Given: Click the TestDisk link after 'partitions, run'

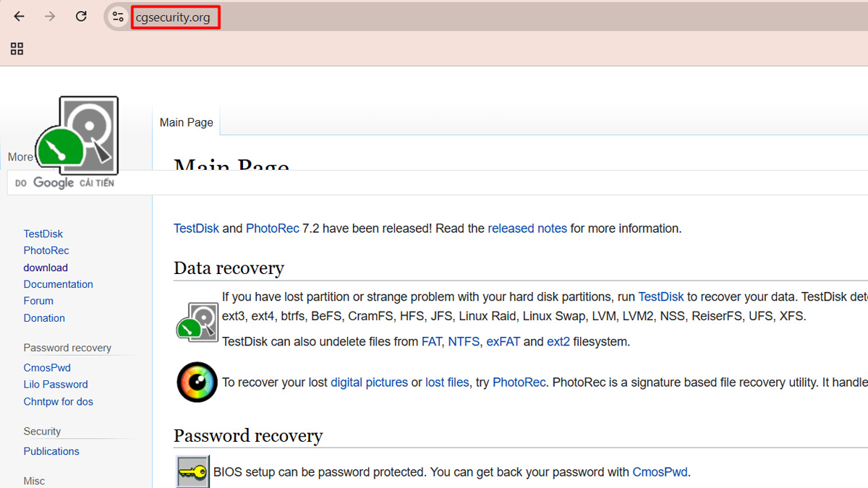Looking at the screenshot, I should [661, 296].
